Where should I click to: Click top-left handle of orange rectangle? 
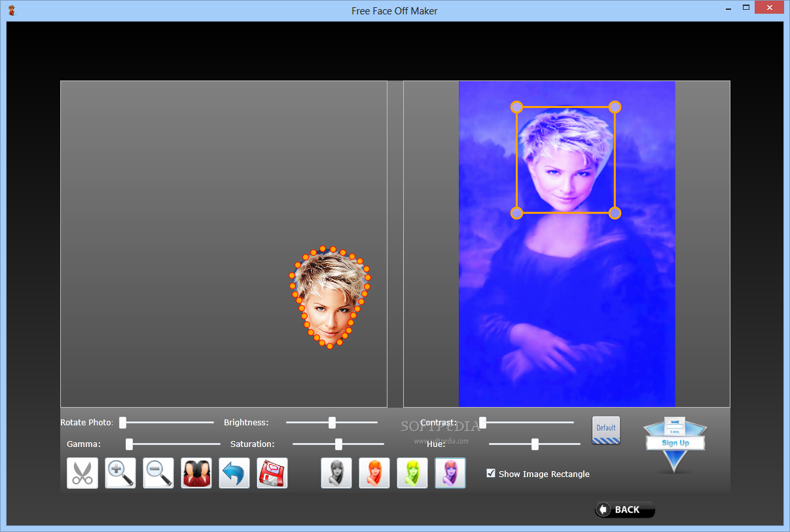pos(516,107)
